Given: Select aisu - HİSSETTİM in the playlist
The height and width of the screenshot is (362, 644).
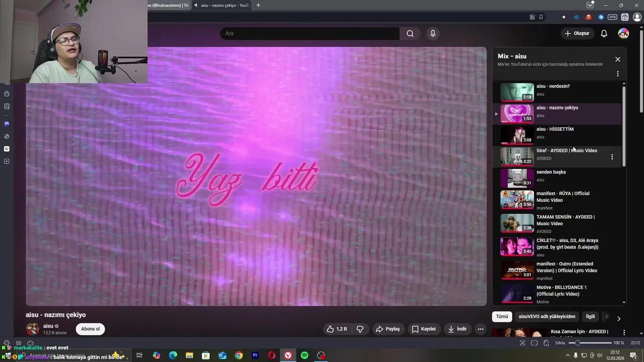Looking at the screenshot, I should pos(558,135).
